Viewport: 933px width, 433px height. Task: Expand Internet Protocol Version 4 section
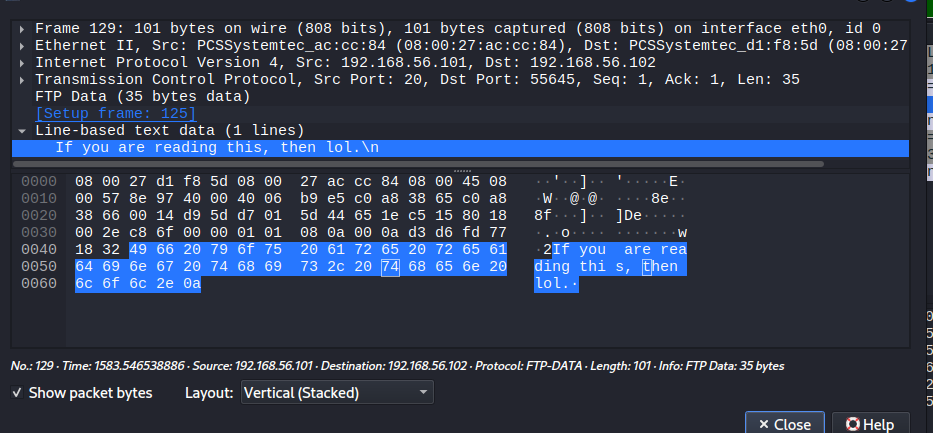tap(23, 62)
